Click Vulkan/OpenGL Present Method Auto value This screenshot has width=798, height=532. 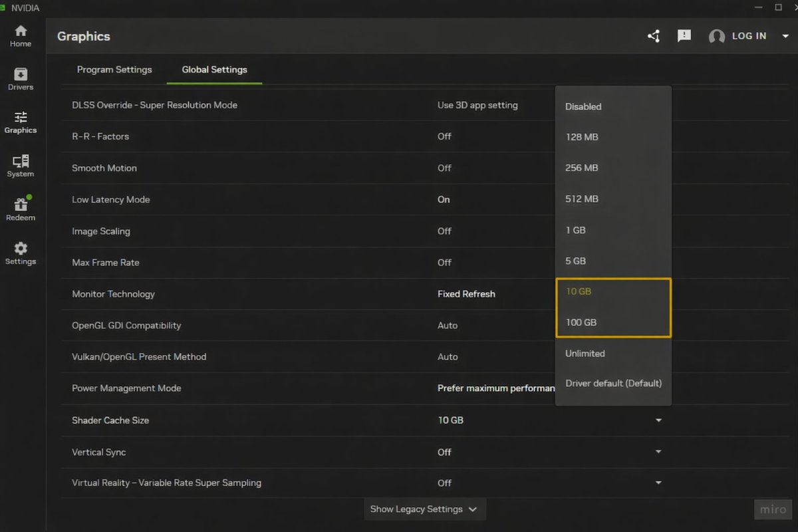[x=448, y=356]
